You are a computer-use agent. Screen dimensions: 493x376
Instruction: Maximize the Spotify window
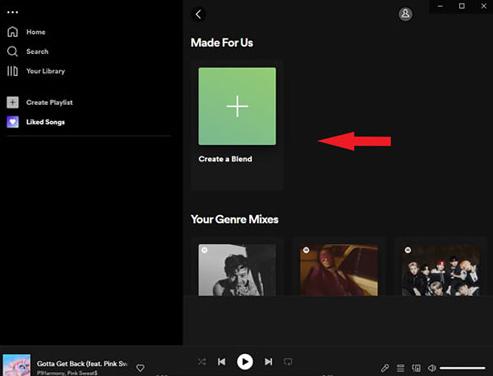click(462, 6)
